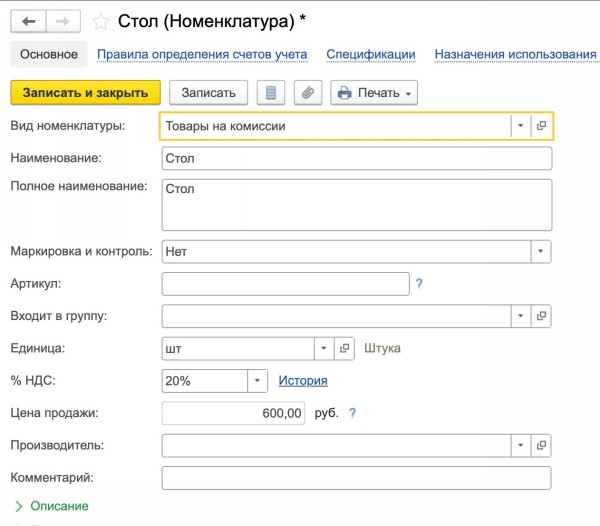The height and width of the screenshot is (526, 600).
Task: Expand Вид номенклатуры dropdown list
Action: [x=520, y=126]
